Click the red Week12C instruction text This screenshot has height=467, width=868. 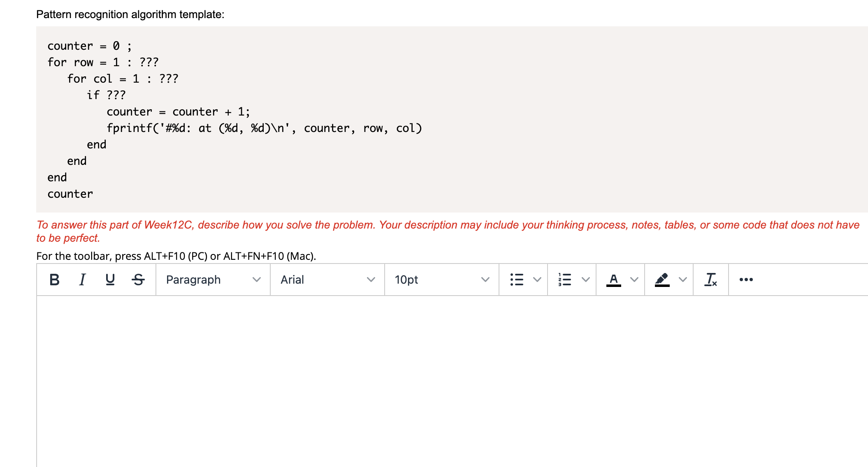click(448, 231)
